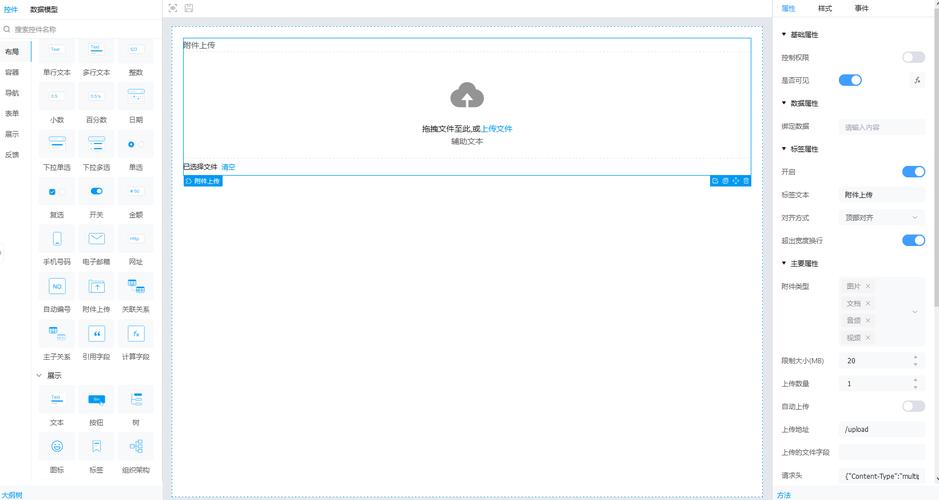Enable the 自动上传 switch
Image resolution: width=939 pixels, height=500 pixels.
tap(913, 406)
